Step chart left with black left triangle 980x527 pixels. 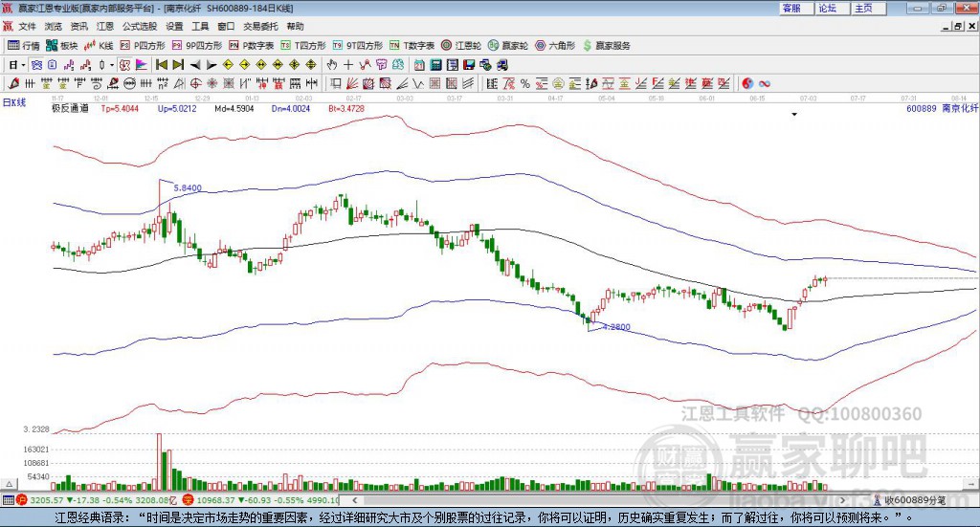pyautogui.click(x=195, y=65)
